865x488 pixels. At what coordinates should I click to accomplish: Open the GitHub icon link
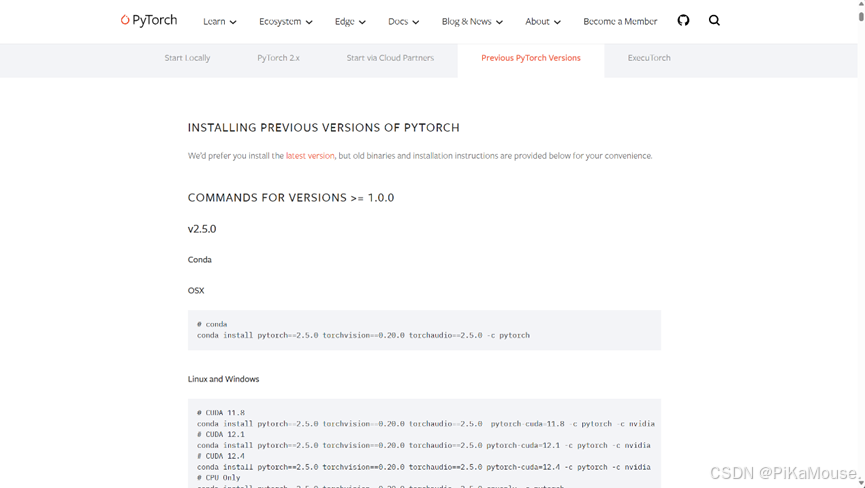click(683, 20)
